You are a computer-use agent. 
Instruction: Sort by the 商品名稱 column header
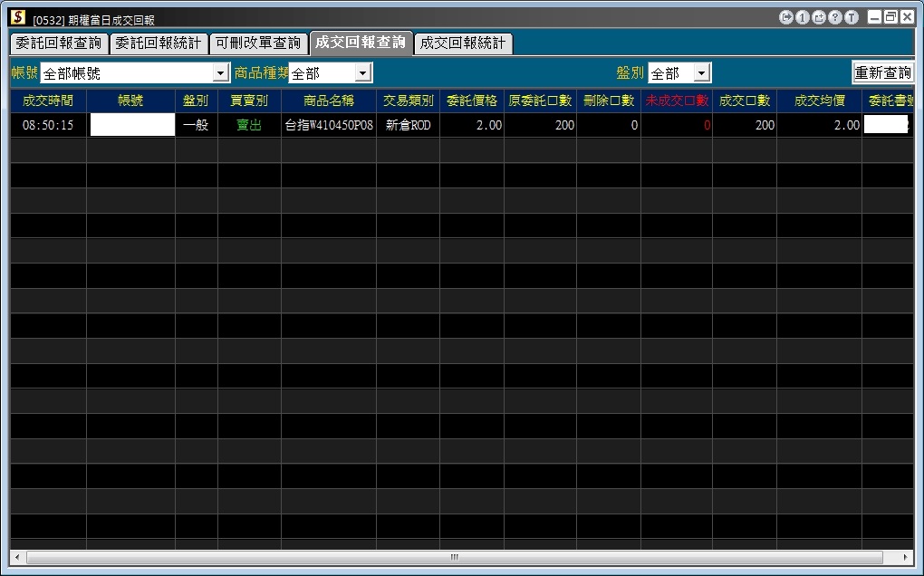(x=329, y=101)
